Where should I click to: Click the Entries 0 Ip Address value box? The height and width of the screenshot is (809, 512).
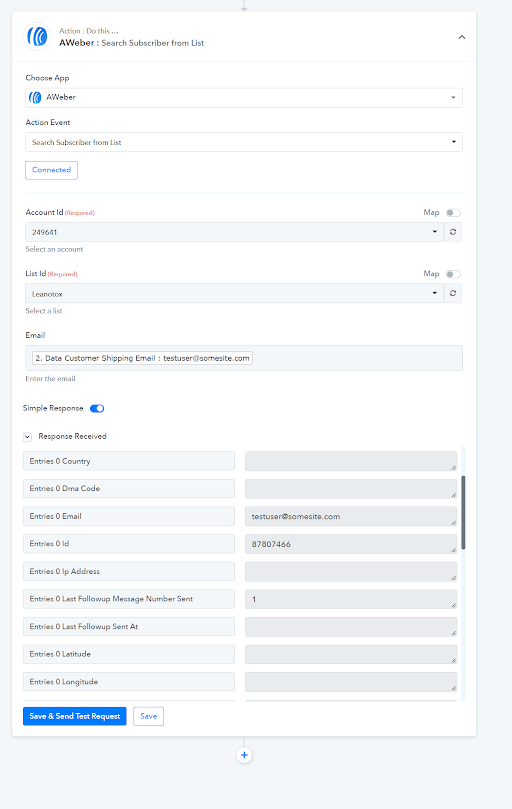tap(351, 571)
